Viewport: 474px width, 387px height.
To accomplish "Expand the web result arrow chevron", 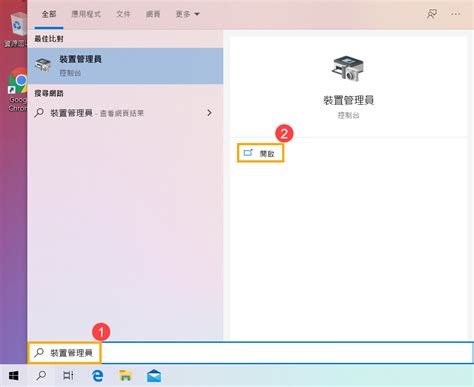I will pos(209,113).
